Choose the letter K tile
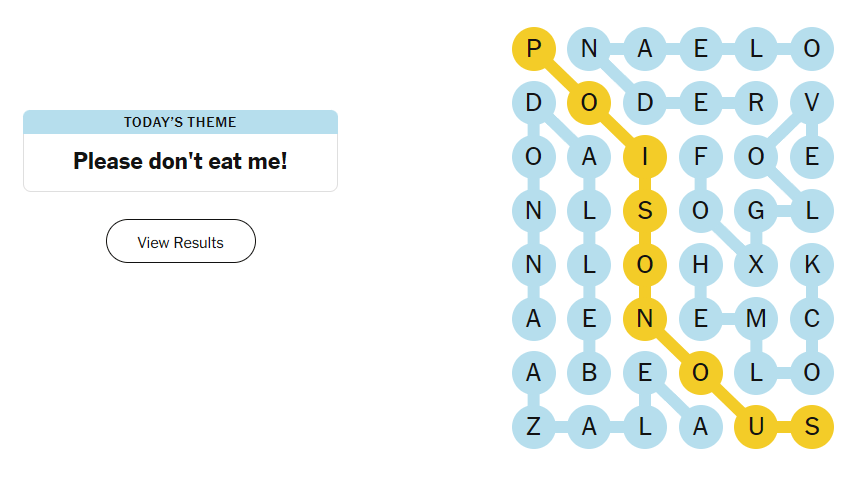Viewport: 862px width, 477px height. click(812, 265)
